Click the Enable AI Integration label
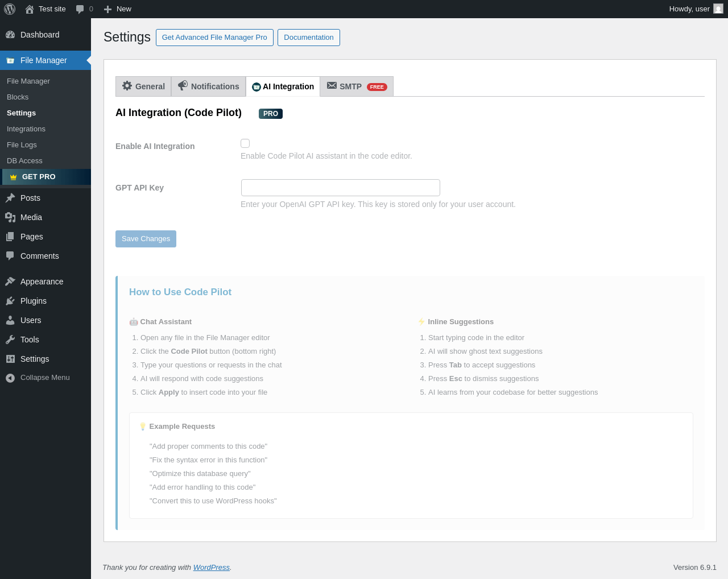The width and height of the screenshot is (728, 579). click(x=155, y=146)
